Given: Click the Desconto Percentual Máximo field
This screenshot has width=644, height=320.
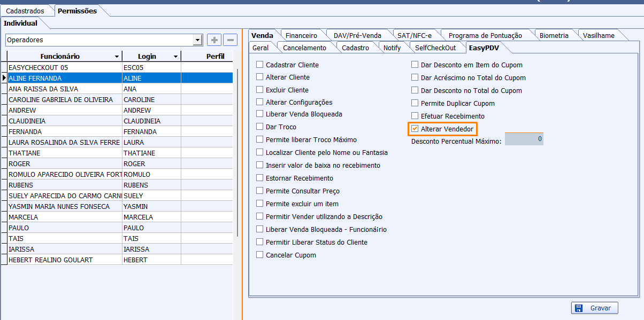Looking at the screenshot, I should 524,139.
